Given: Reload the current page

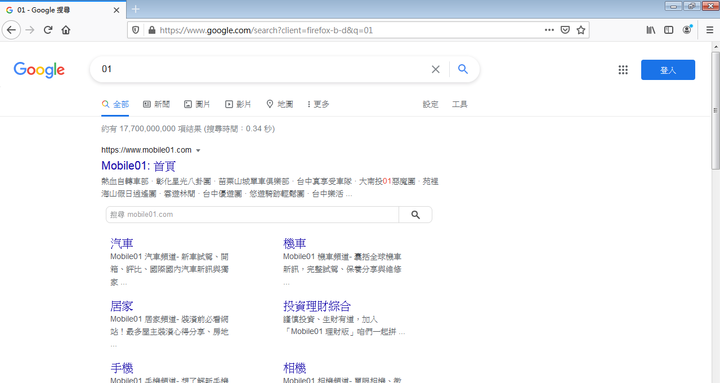Looking at the screenshot, I should pyautogui.click(x=48, y=30).
